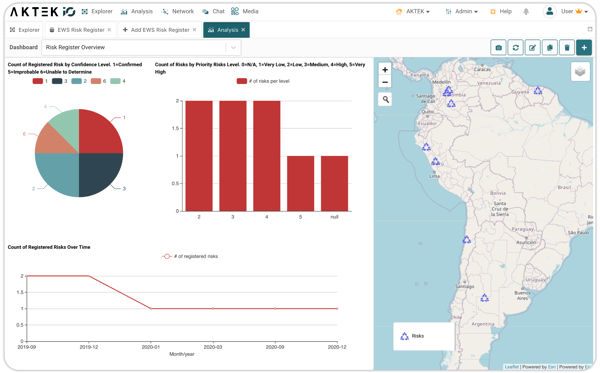This screenshot has width=600, height=373.
Task: Open the Chat menu item
Action: click(213, 11)
